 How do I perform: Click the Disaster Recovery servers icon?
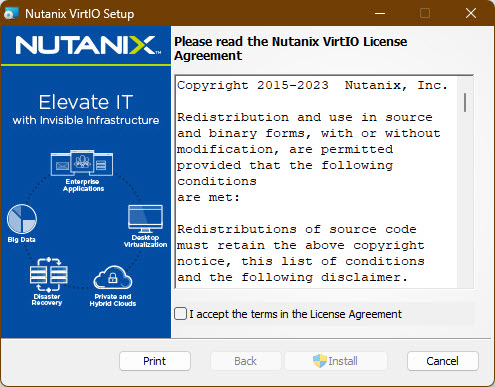[x=49, y=274]
